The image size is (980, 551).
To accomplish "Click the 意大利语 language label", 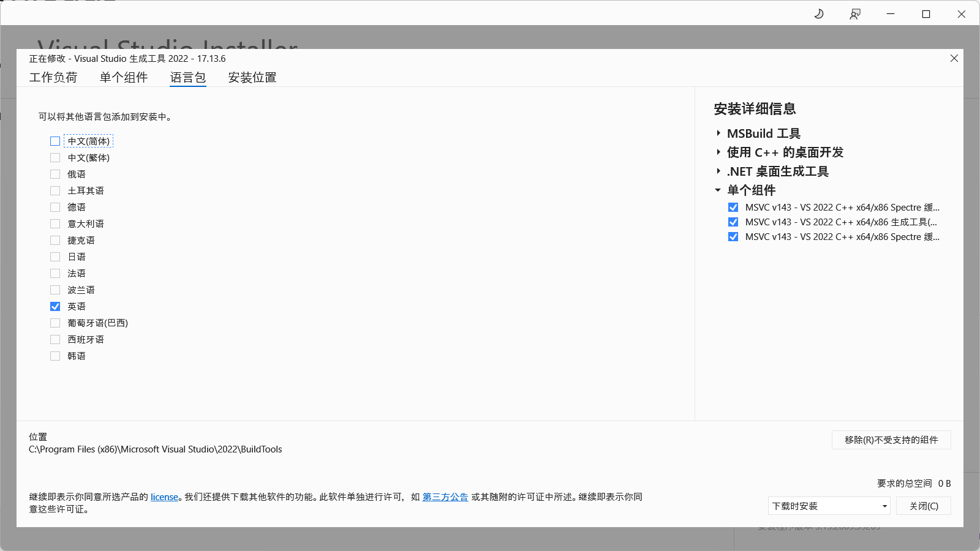I will coord(86,224).
